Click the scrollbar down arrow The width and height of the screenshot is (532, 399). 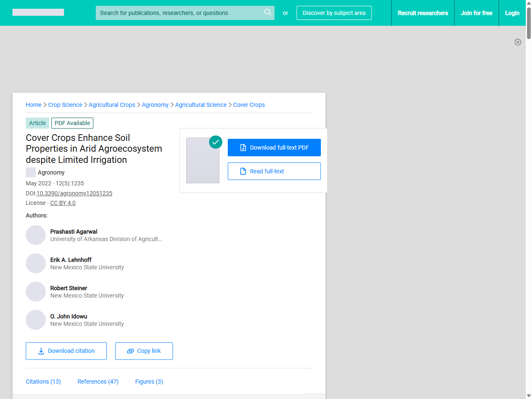click(529, 396)
